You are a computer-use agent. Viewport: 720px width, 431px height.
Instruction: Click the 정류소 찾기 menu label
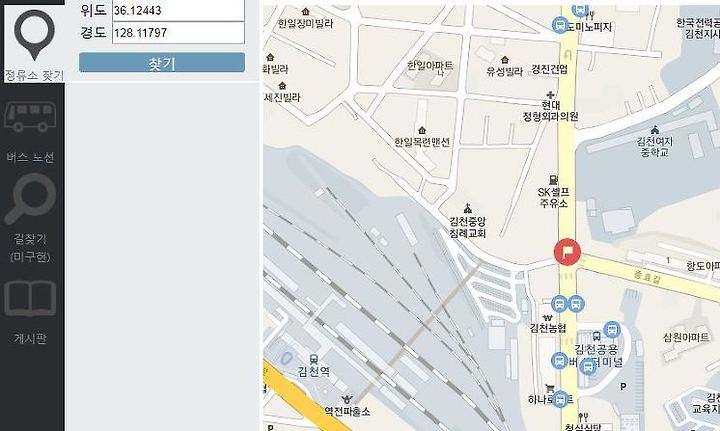pyautogui.click(x=34, y=75)
